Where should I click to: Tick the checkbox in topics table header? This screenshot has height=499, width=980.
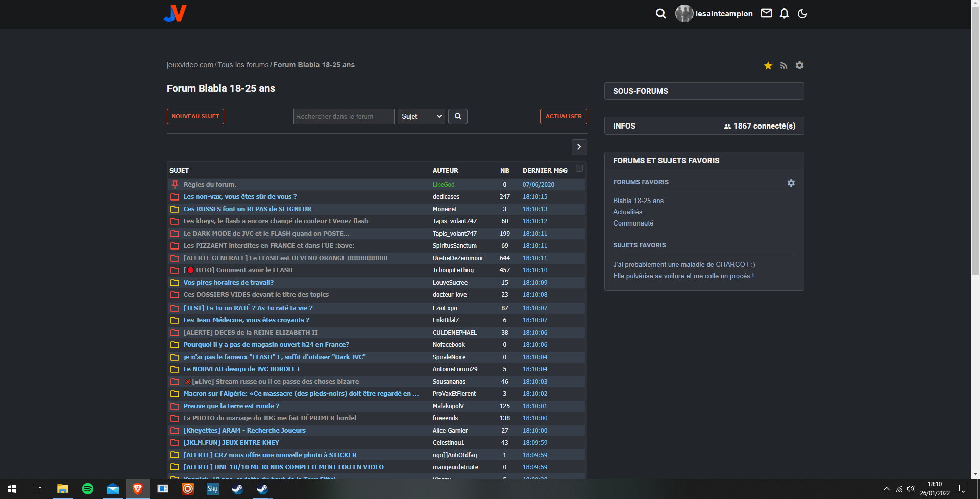(x=579, y=168)
